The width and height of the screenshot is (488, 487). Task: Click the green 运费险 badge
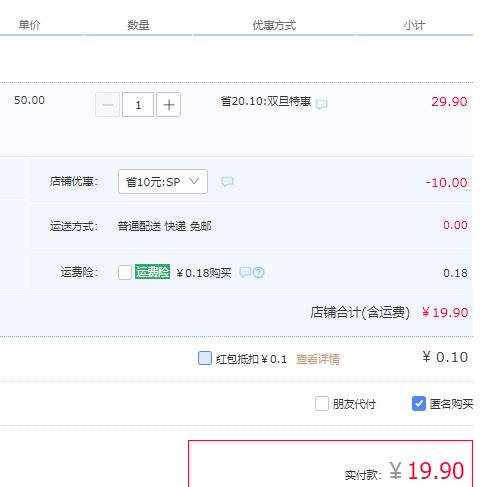[x=152, y=272]
